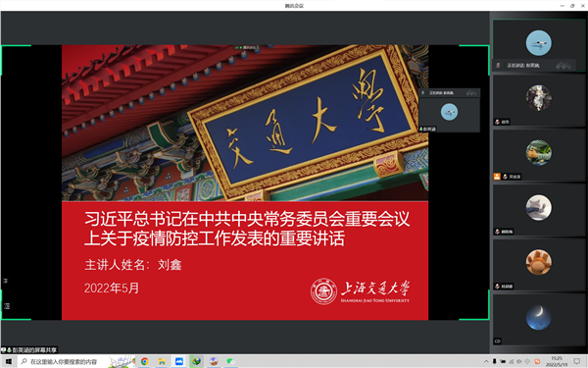Open the taskbar clock showing 15:25
The height and width of the screenshot is (368, 588).
coord(557,361)
